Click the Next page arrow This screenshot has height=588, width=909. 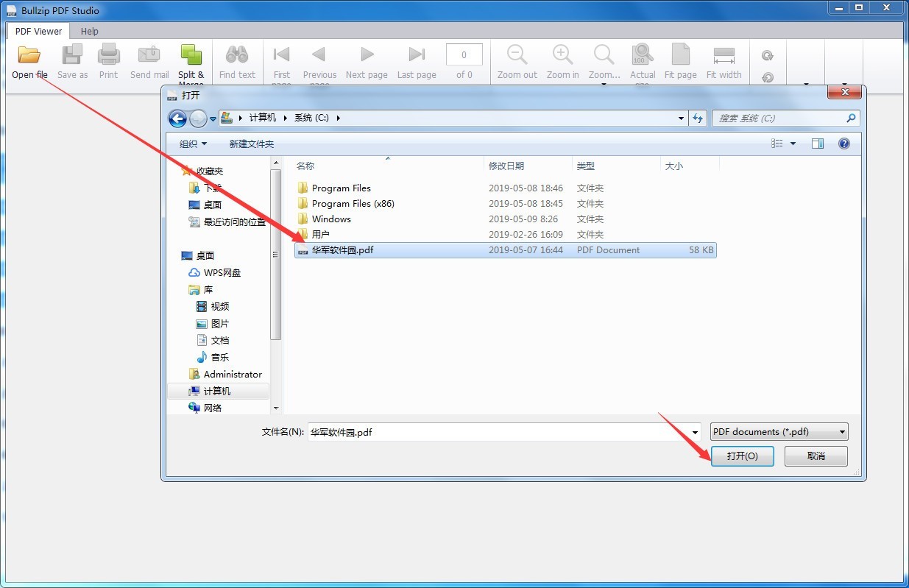[367, 54]
